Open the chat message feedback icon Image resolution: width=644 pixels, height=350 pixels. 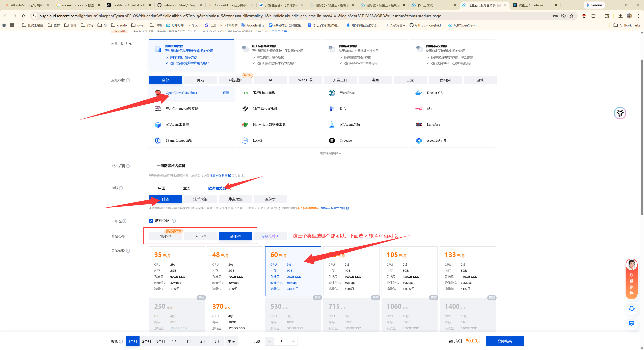pos(631,324)
